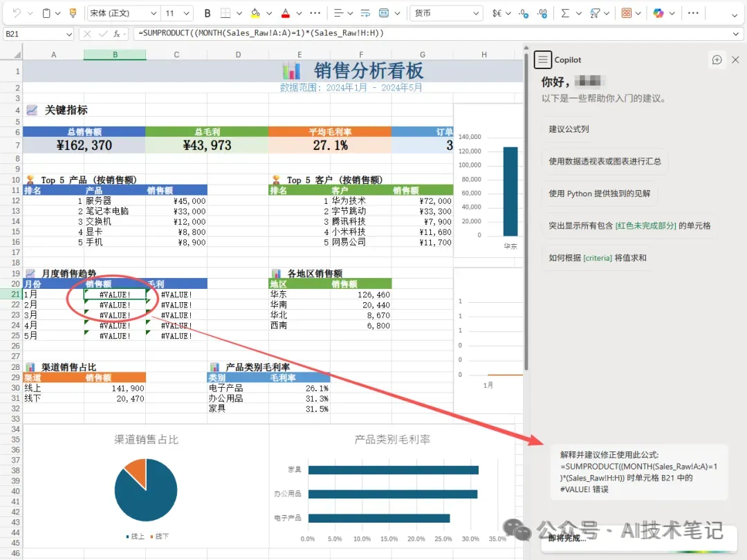
Task: Expand the Name Box B21 dropdown
Action: pyautogui.click(x=69, y=34)
